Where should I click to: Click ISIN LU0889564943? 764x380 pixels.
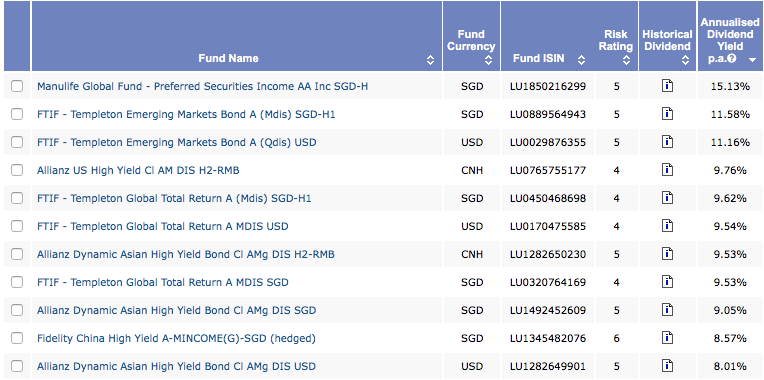[548, 114]
